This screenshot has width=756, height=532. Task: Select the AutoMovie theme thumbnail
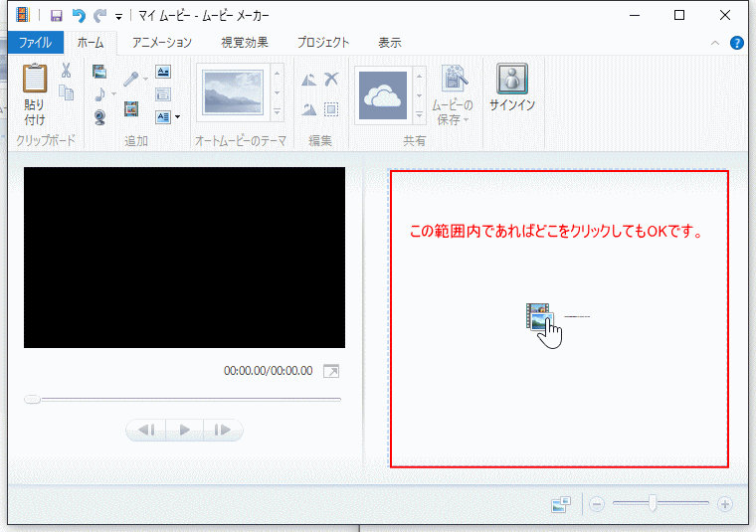pyautogui.click(x=234, y=92)
